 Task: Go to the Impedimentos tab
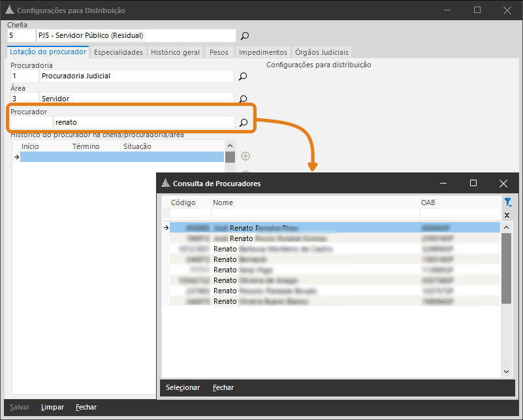262,52
